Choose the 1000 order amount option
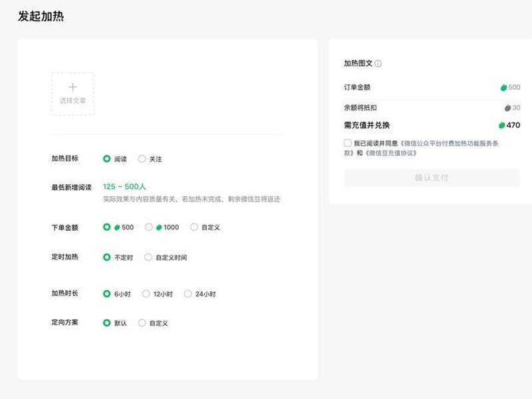Screen dimensions: 532x399 (x=148, y=227)
